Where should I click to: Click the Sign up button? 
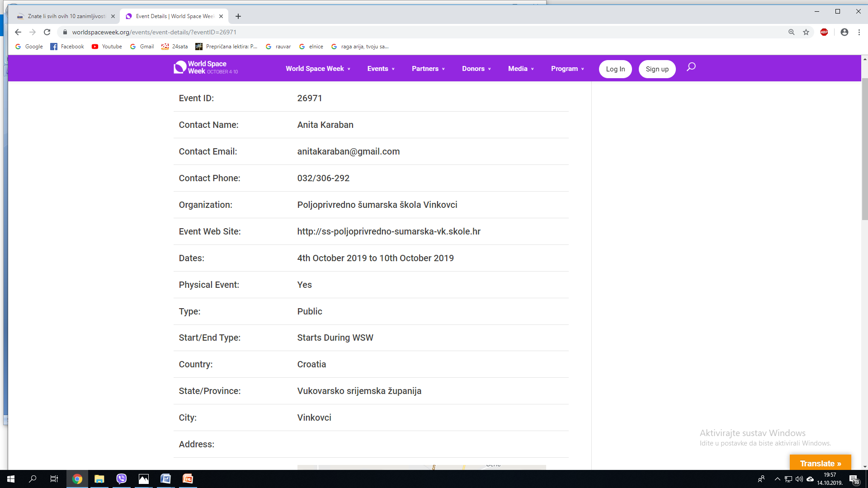657,69
